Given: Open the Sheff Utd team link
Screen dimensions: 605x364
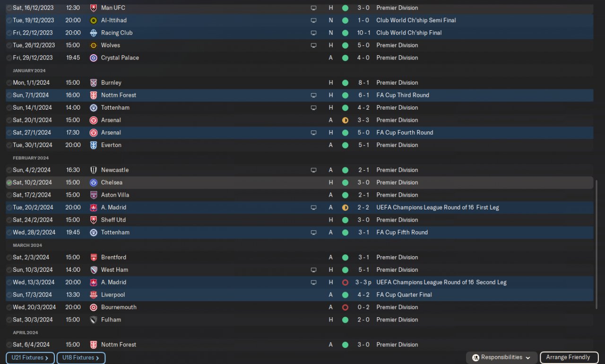Looking at the screenshot, I should click(113, 220).
